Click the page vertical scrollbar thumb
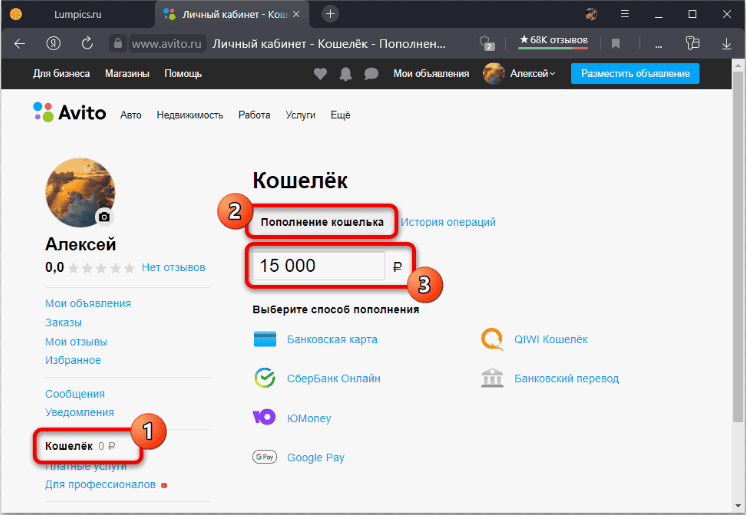The height and width of the screenshot is (515, 746). point(738,247)
